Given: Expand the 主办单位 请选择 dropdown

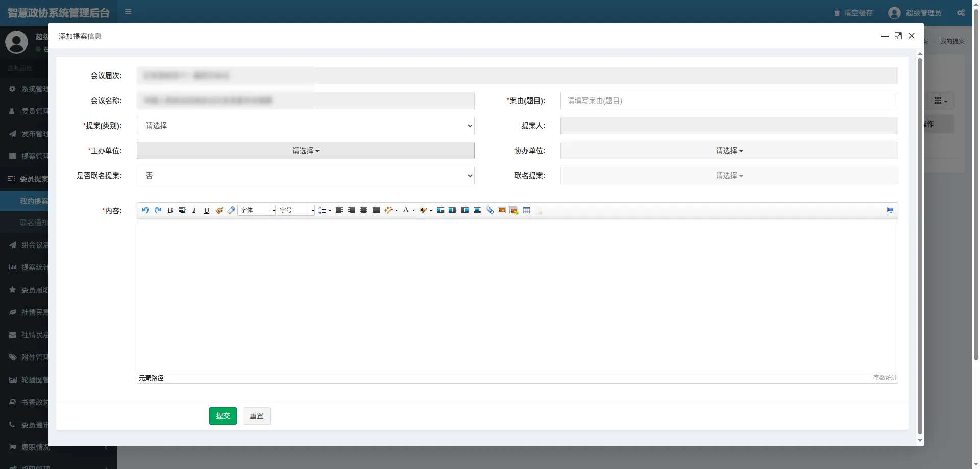Looking at the screenshot, I should click(305, 151).
